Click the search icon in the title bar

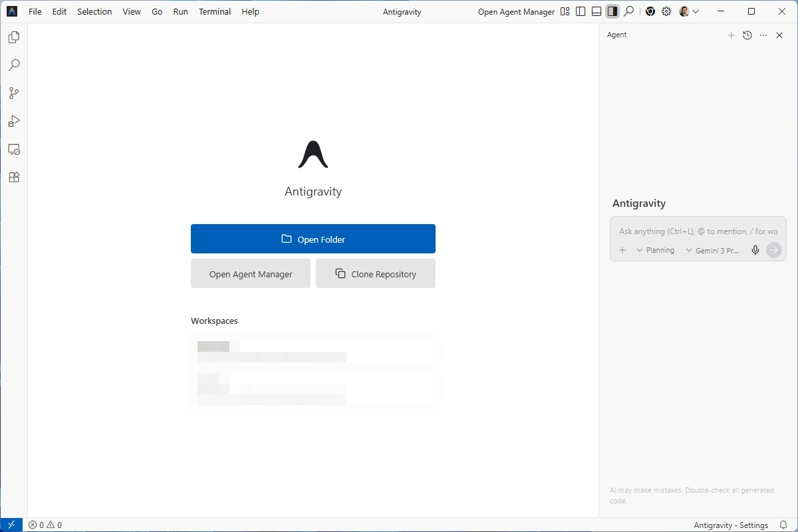pyautogui.click(x=628, y=11)
